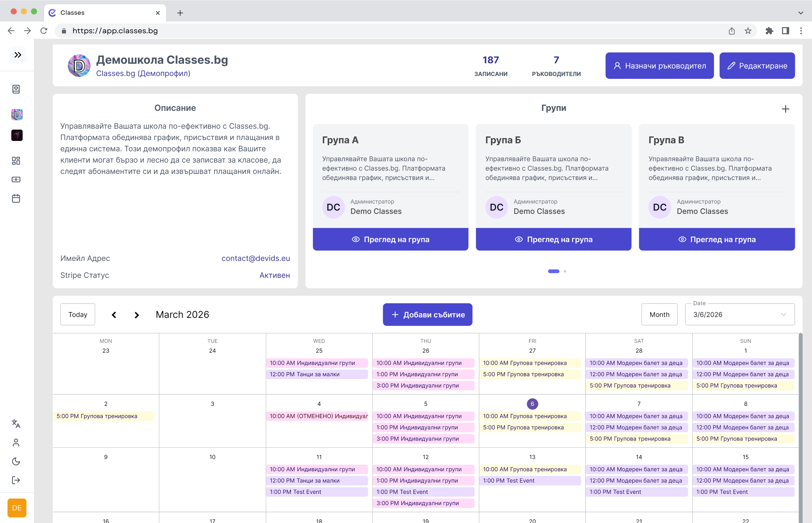Open Преглед на група for Група Б
812x523 pixels.
pyautogui.click(x=554, y=239)
